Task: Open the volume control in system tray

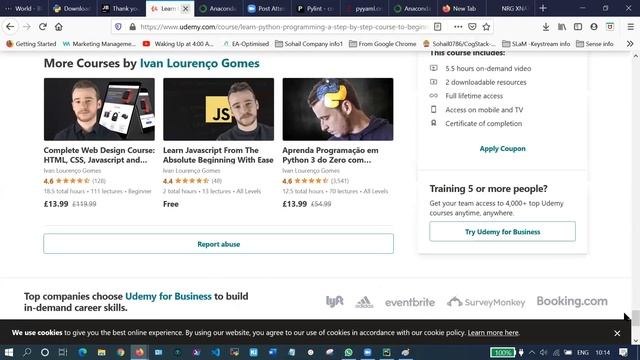Action: pos(543,353)
